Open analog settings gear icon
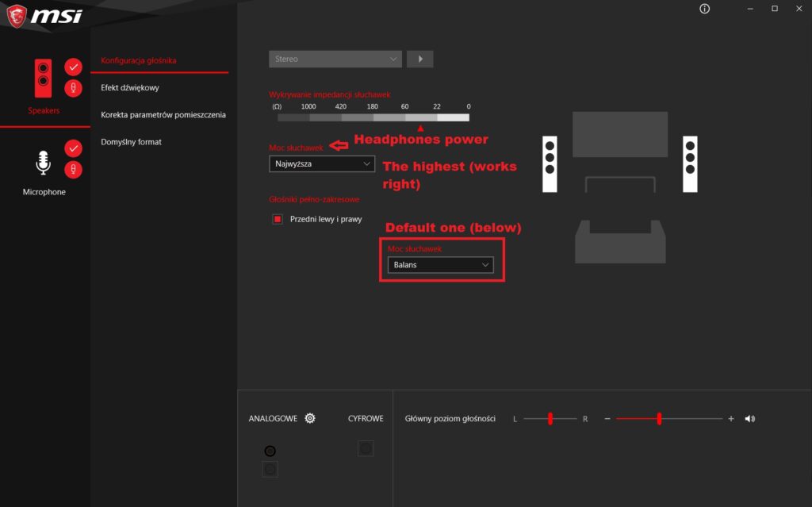The image size is (812, 507). pos(310,418)
